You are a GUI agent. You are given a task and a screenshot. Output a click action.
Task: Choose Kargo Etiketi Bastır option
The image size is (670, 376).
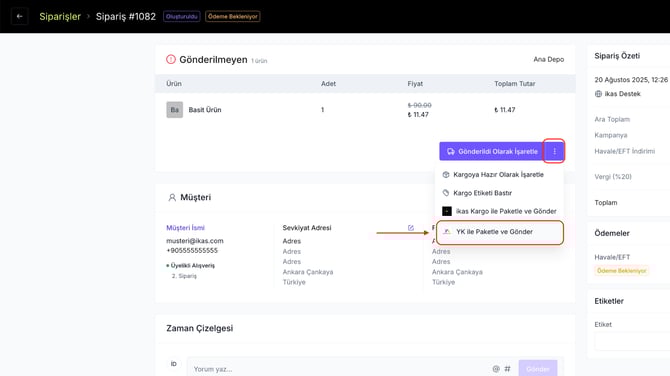pyautogui.click(x=482, y=193)
